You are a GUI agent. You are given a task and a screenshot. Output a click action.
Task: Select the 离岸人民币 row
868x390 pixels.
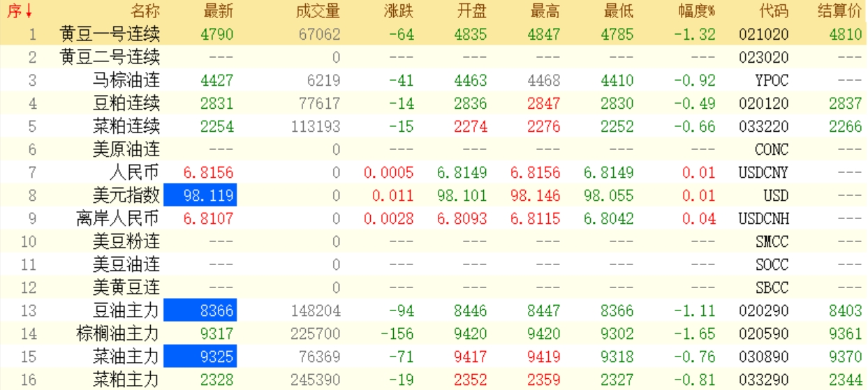click(x=118, y=218)
